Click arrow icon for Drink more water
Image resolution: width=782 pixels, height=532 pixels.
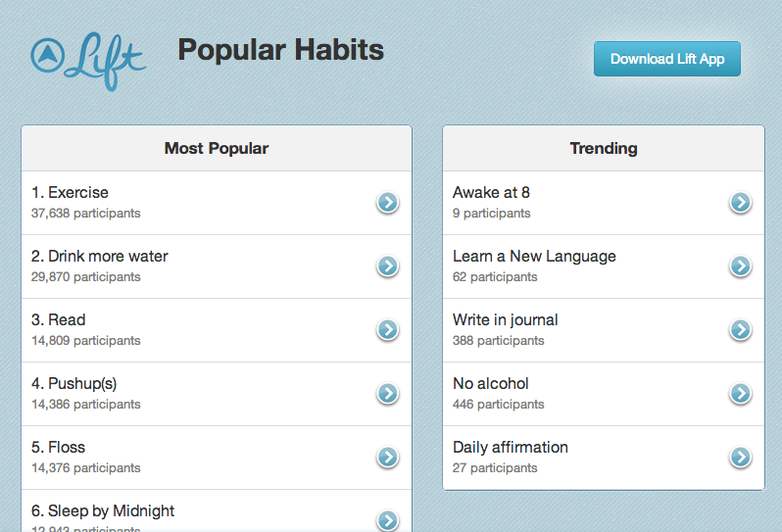388,266
